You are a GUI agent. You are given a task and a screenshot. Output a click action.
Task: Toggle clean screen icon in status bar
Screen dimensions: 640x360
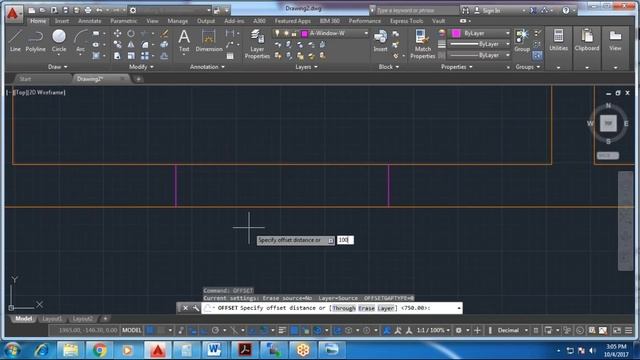pyautogui.click(x=617, y=330)
